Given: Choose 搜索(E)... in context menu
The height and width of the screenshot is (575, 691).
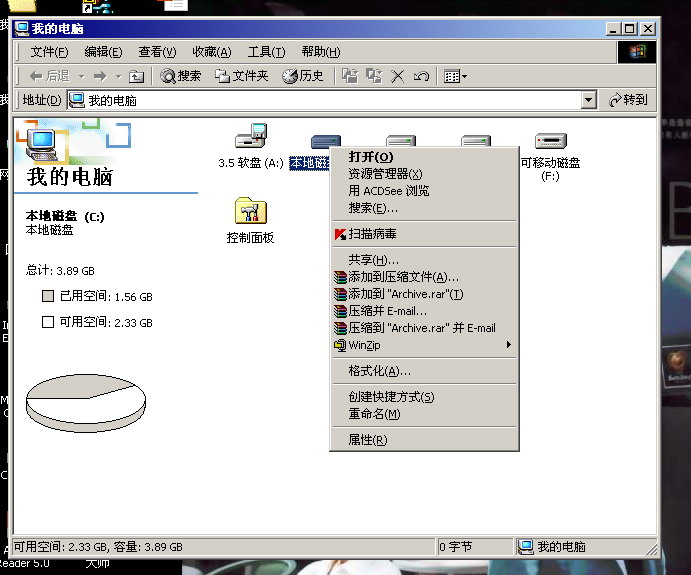Looking at the screenshot, I should (x=424, y=208).
